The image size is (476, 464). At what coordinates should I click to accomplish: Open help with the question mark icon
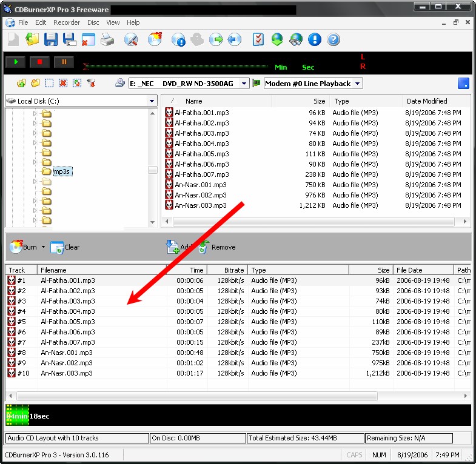[x=334, y=39]
